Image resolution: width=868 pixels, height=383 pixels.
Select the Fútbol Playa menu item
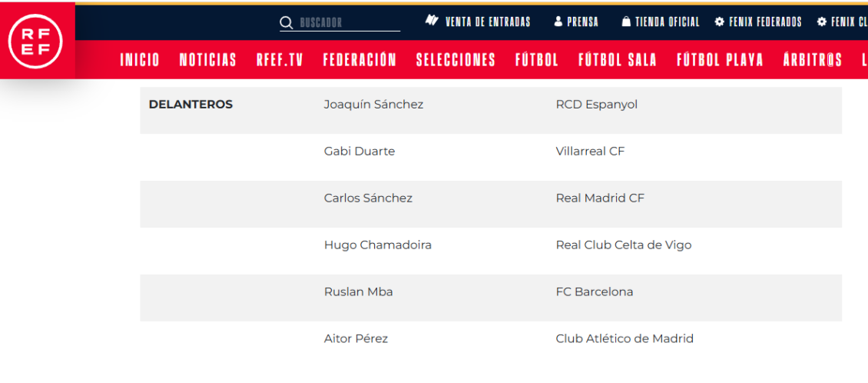720,60
